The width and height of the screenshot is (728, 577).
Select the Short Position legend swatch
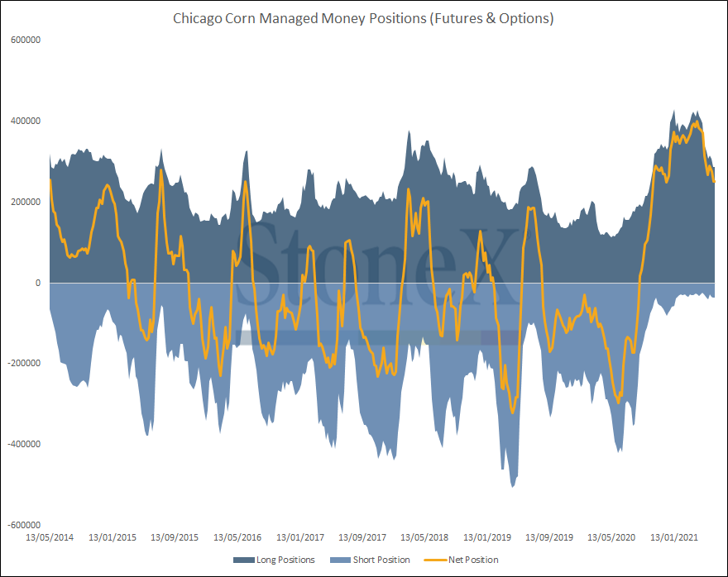pos(340,560)
